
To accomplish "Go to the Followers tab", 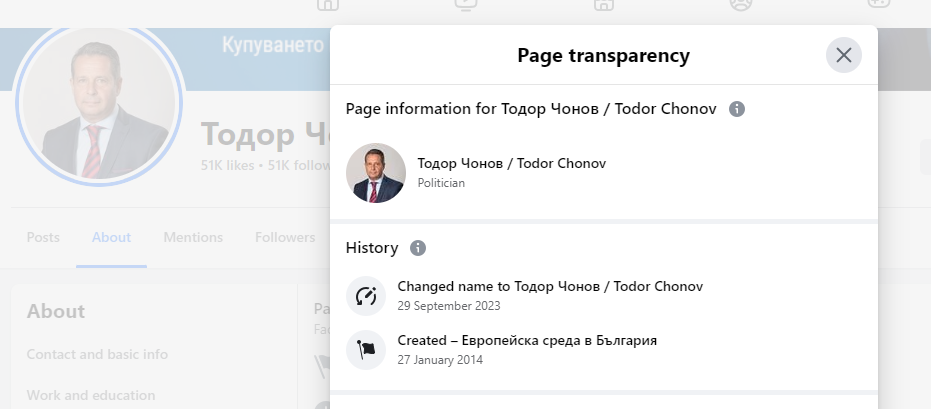I will point(285,237).
